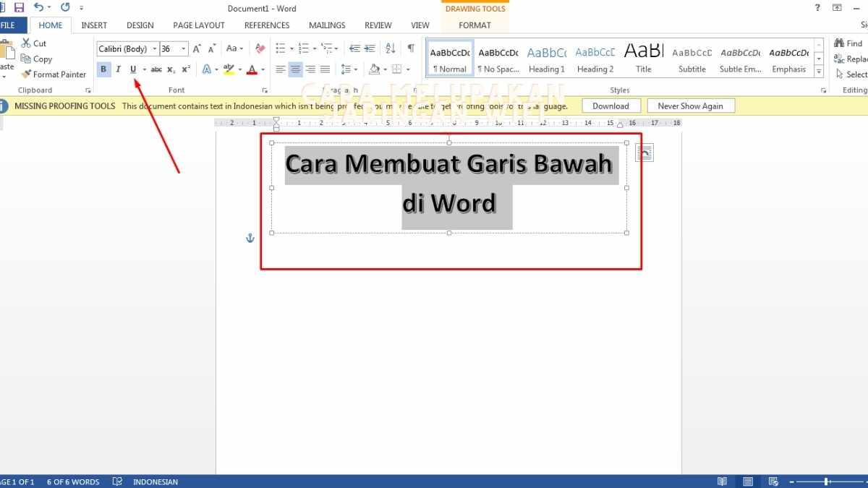The height and width of the screenshot is (488, 868).
Task: Dismiss proofing warning with Never Show Again
Action: coord(690,106)
